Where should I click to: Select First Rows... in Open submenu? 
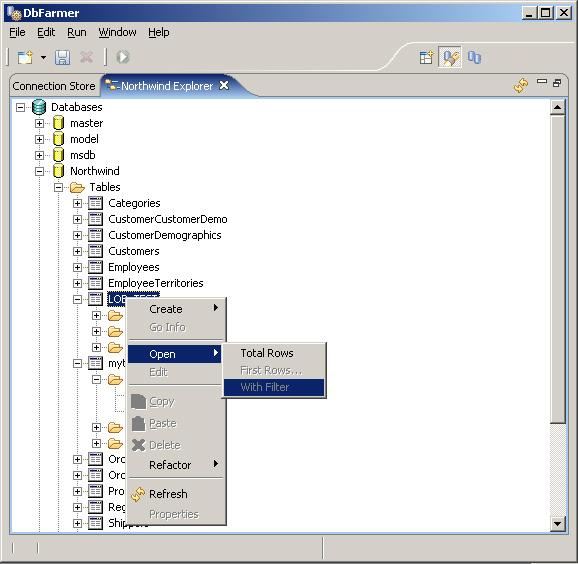[274, 370]
